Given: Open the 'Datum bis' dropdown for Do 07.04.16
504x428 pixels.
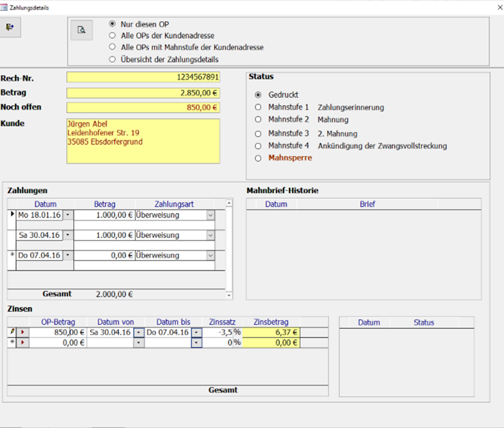Looking at the screenshot, I should [x=197, y=332].
